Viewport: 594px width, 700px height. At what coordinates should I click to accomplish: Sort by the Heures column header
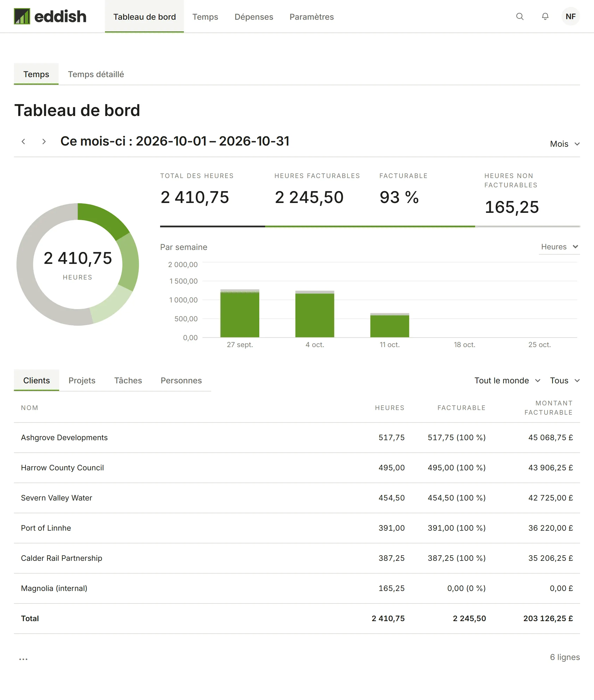point(390,408)
